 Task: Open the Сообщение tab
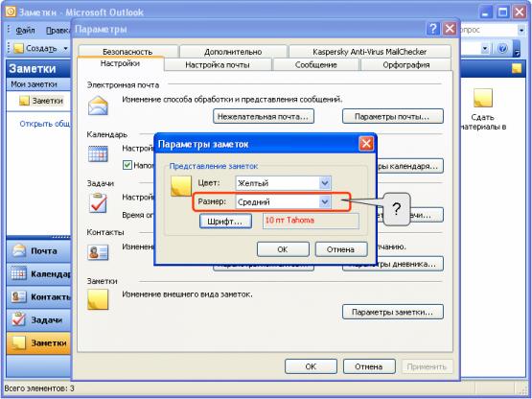tap(316, 64)
